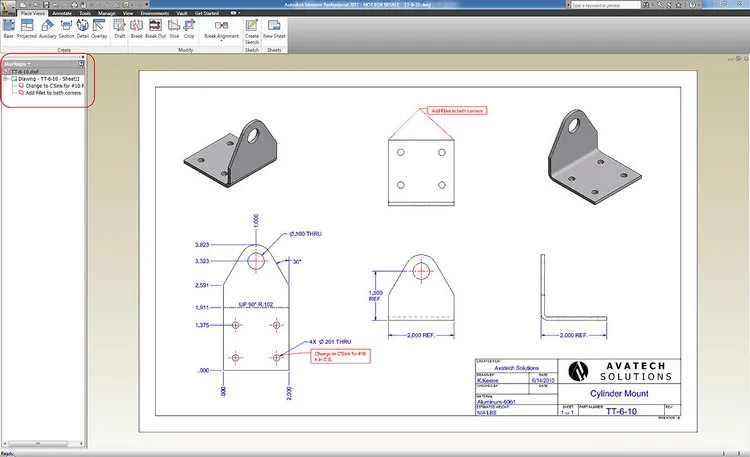Select the Base view tool
The height and width of the screenshot is (457, 750).
pos(8,28)
